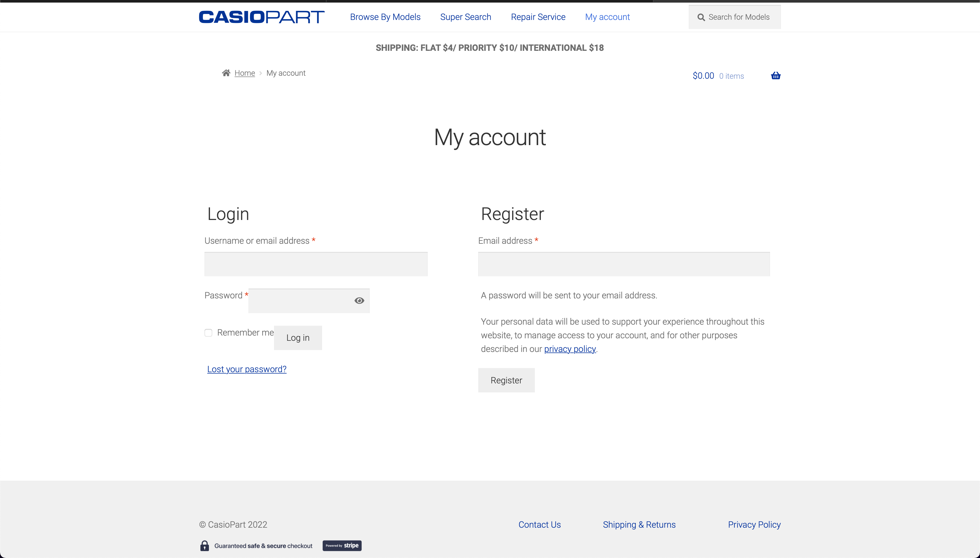This screenshot has height=558, width=980.
Task: Focus the Username or email address field
Action: (x=316, y=264)
